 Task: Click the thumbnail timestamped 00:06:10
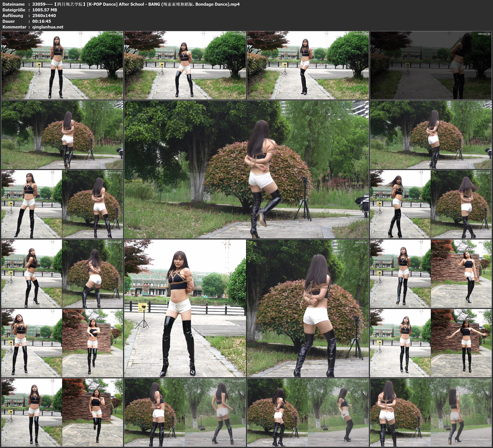tap(431, 135)
